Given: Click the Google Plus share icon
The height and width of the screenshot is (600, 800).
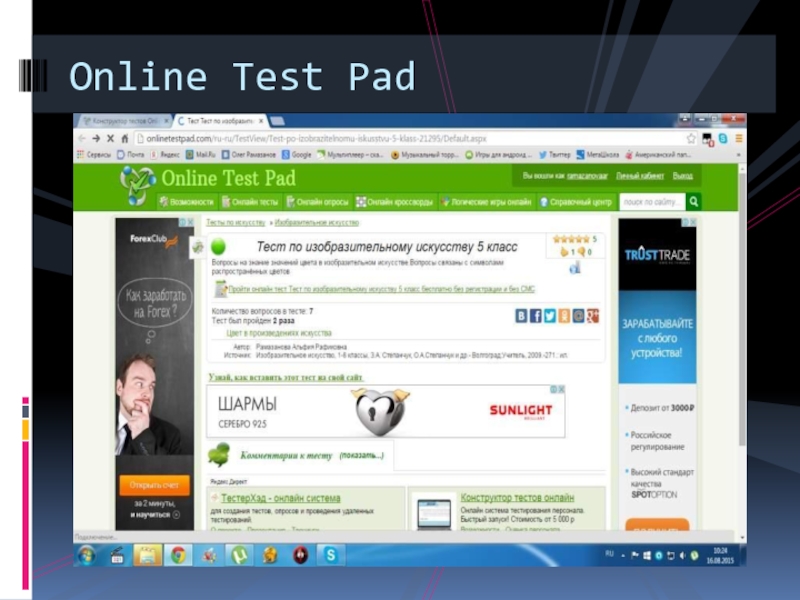Looking at the screenshot, I should (593, 316).
